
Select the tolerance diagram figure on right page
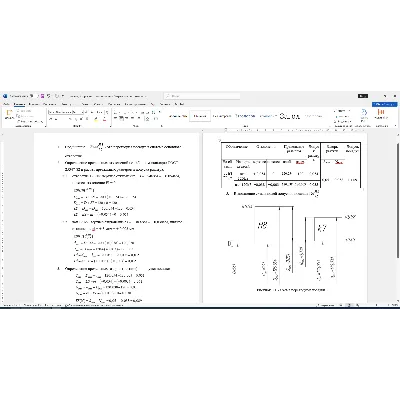coord(291,245)
